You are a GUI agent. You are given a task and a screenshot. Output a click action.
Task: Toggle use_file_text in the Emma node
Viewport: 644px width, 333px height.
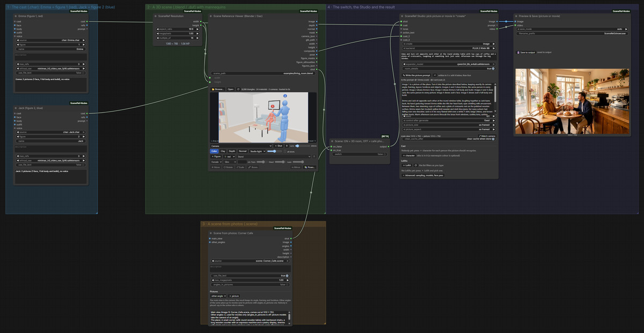pyautogui.click(x=50, y=73)
